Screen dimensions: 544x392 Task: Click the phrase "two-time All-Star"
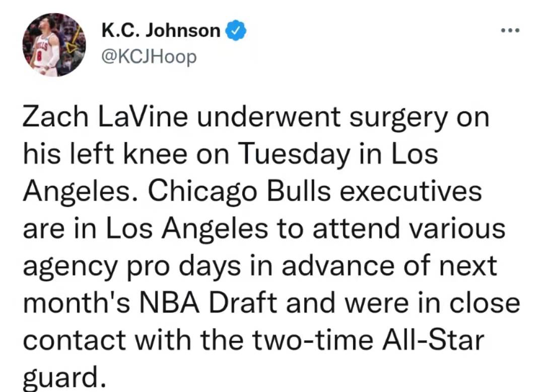tap(368, 340)
